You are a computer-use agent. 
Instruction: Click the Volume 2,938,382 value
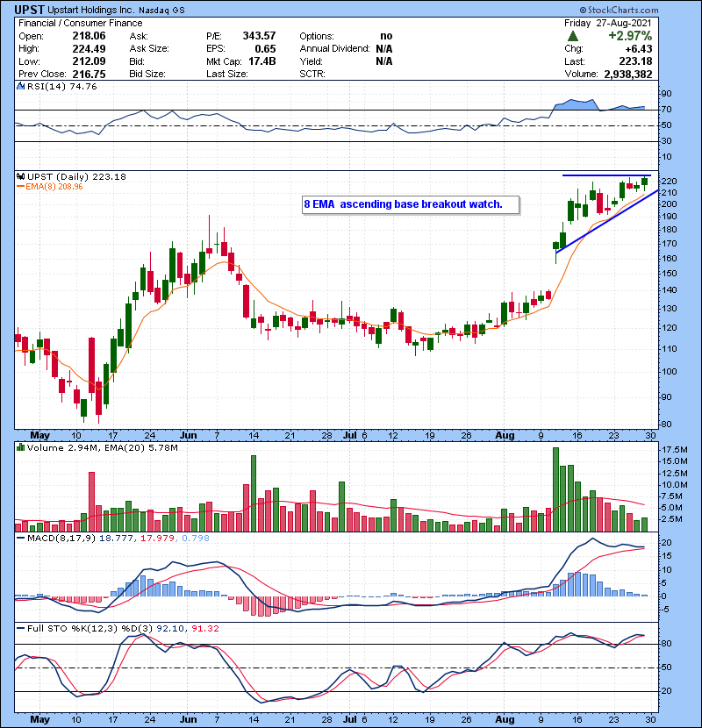628,75
